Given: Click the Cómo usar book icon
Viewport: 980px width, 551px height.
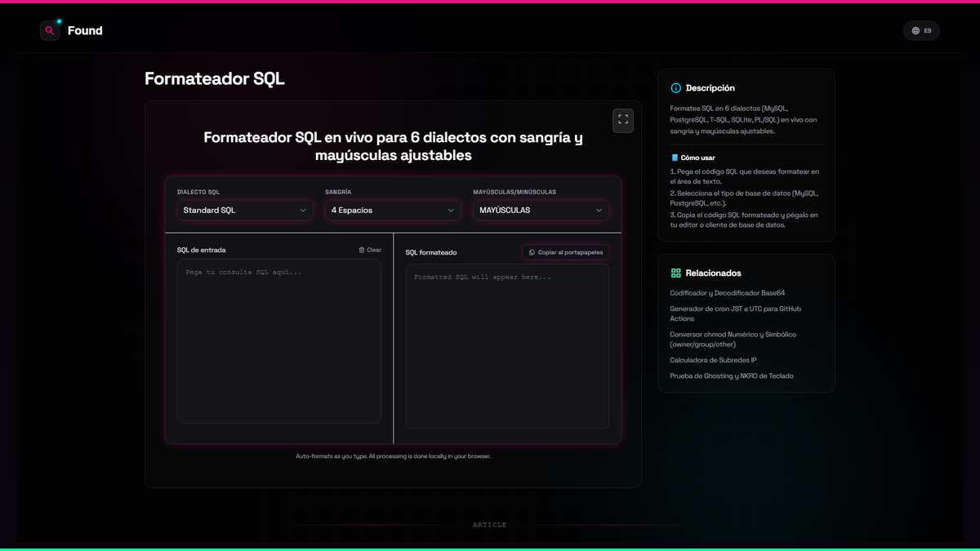Looking at the screenshot, I should [675, 158].
